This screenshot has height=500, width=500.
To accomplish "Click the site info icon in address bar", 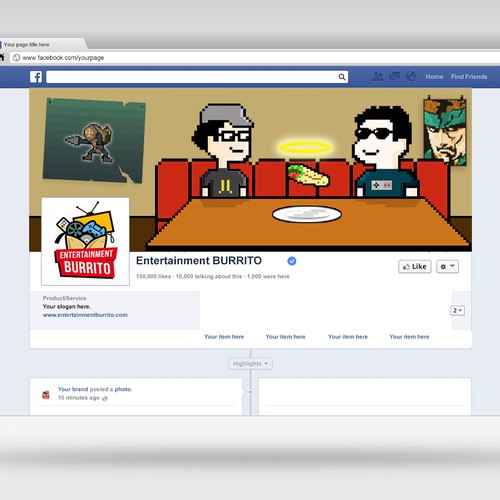I will pyautogui.click(x=16, y=58).
